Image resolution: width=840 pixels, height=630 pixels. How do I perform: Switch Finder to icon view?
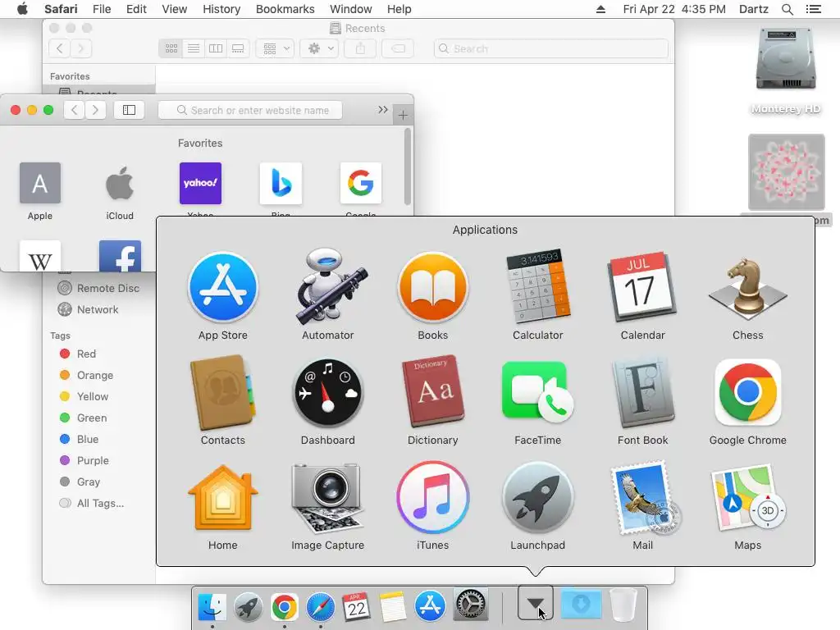[x=171, y=48]
